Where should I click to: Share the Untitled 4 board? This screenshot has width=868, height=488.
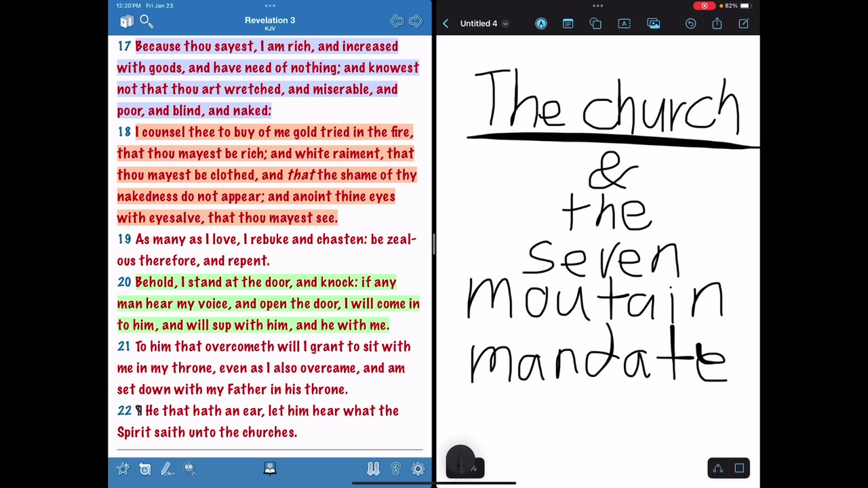(x=717, y=24)
